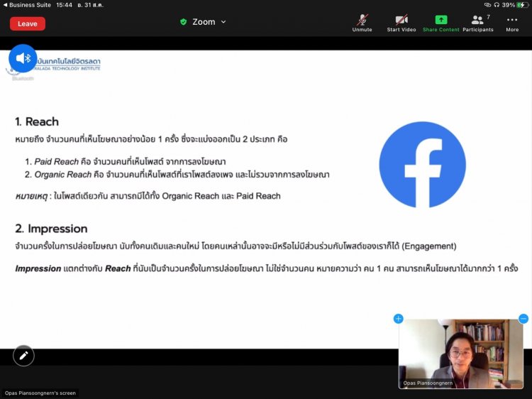The image size is (532, 399).
Task: Return to Business Suite app
Action: (27, 5)
